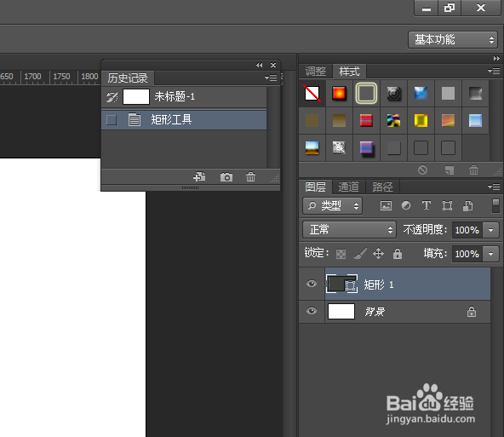Click the History panel vertical scrollbar
504x437 pixels.
273,127
